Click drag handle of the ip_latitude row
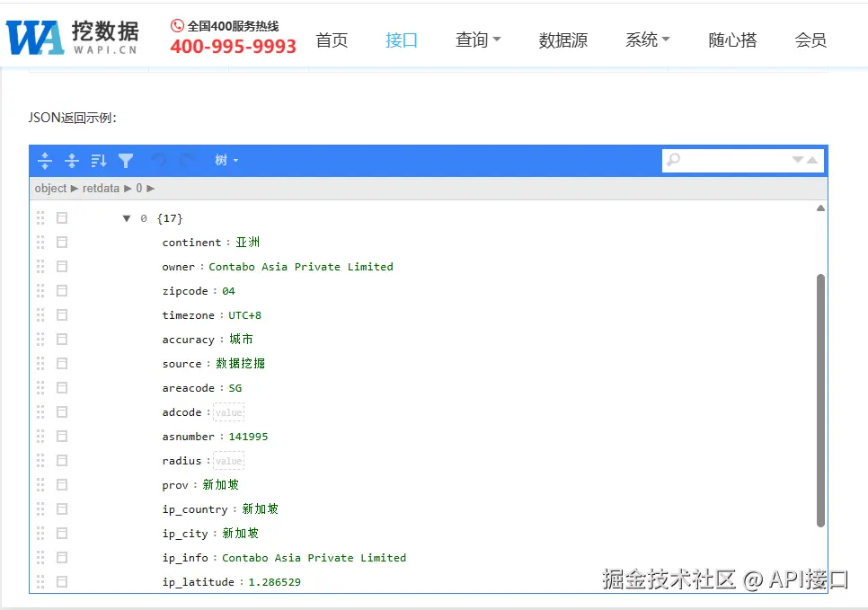Viewport: 868px width, 610px height. 40,582
